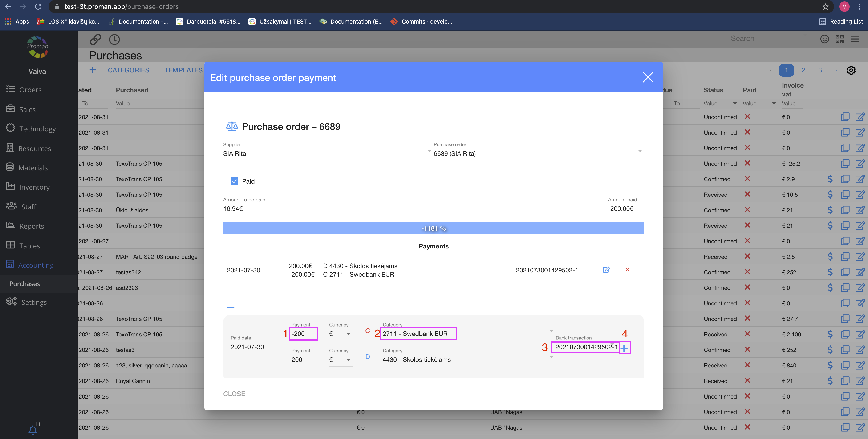Open the Currency dropdown for the -200 payment
Image resolution: width=868 pixels, height=439 pixels.
[x=348, y=334]
